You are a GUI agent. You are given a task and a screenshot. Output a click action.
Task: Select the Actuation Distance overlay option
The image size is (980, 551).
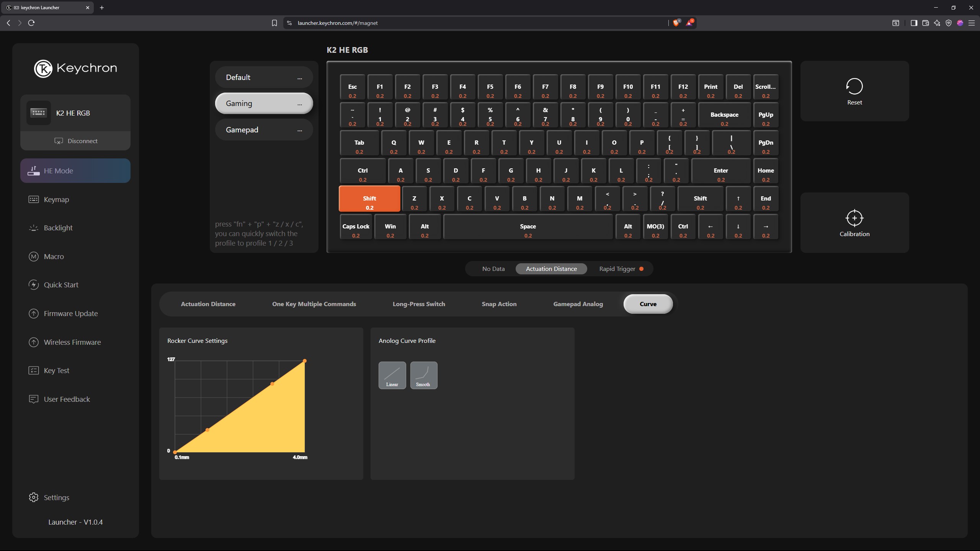(x=551, y=269)
